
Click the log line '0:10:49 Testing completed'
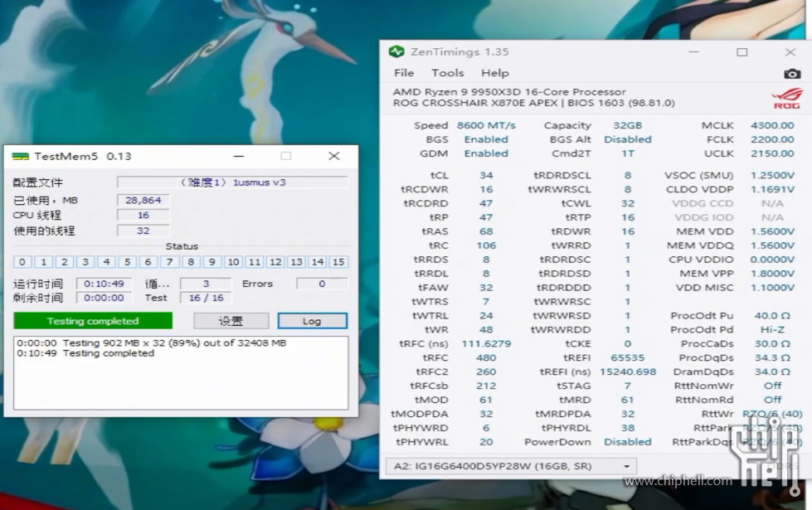click(85, 353)
